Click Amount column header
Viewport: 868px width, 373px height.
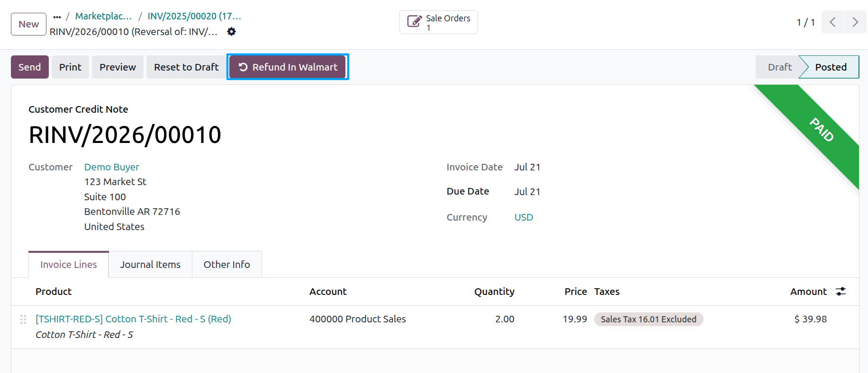coord(808,292)
